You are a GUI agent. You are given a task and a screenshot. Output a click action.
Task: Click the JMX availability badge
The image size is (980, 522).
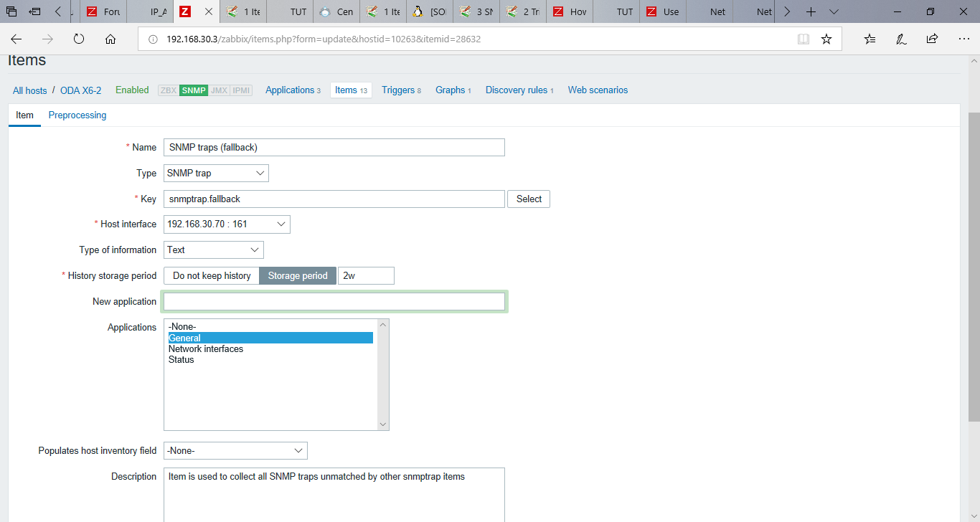220,90
